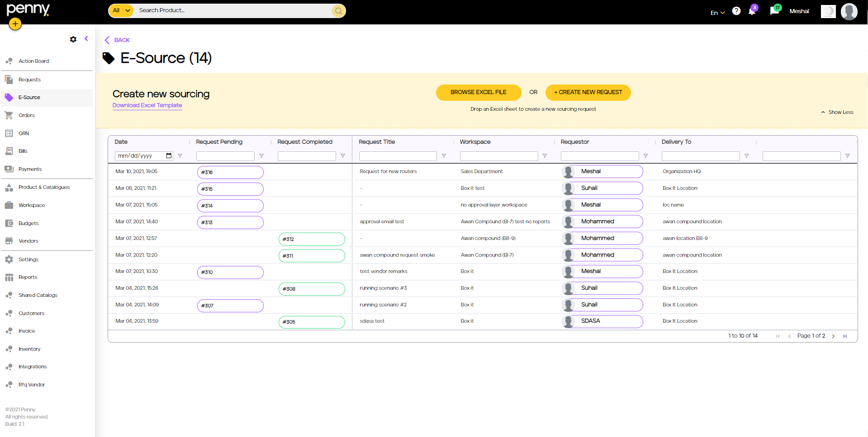Click the Date column filter funnel icon

[180, 156]
